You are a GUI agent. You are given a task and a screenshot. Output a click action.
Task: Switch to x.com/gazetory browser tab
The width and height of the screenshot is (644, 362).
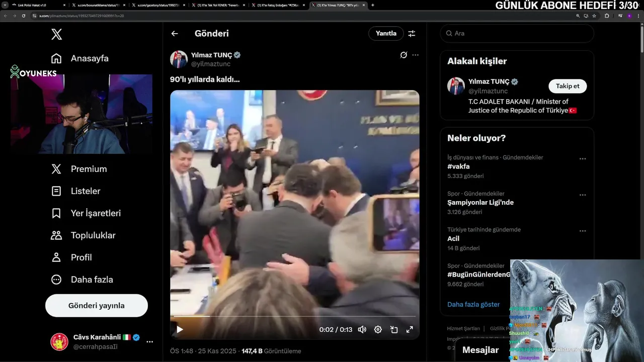[x=158, y=5]
